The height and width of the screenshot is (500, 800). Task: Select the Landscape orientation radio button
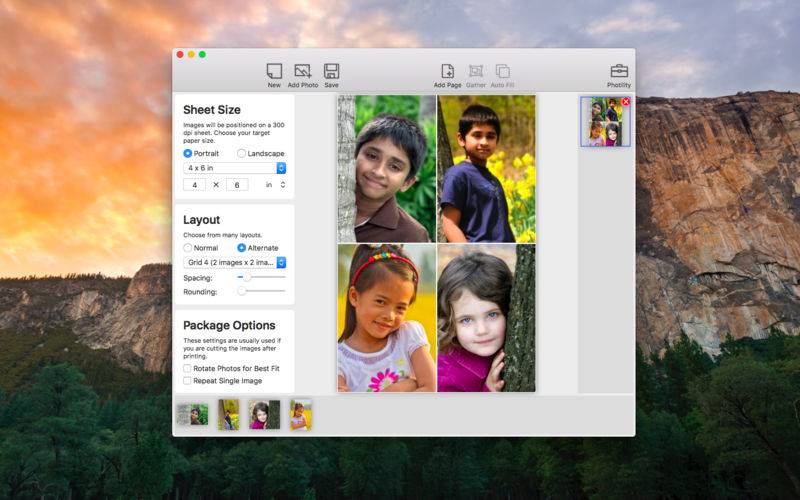point(242,153)
